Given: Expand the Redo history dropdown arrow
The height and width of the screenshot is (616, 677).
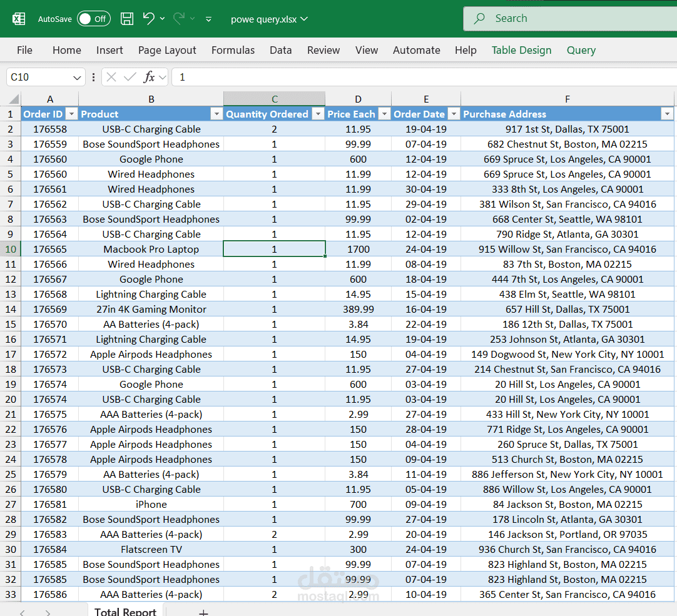Looking at the screenshot, I should [x=193, y=19].
